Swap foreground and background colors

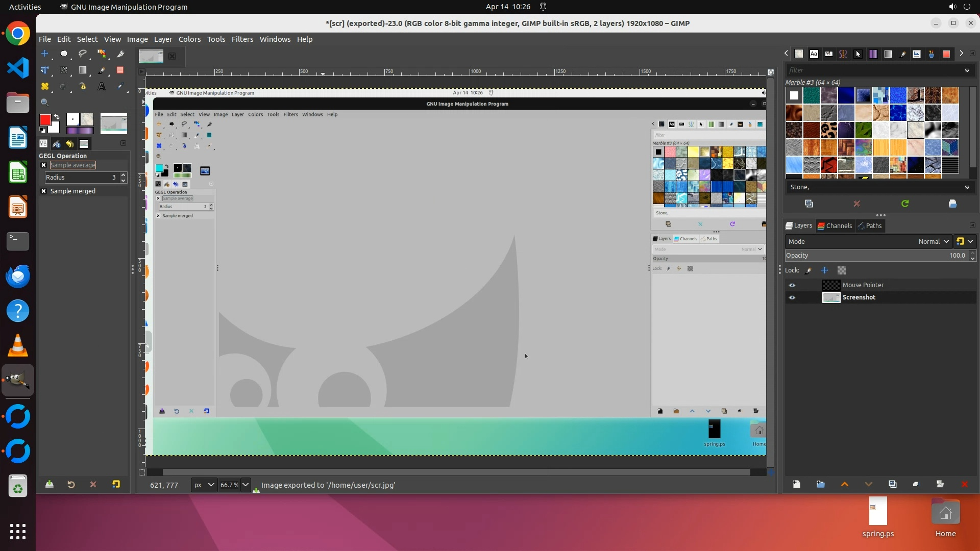tap(57, 117)
